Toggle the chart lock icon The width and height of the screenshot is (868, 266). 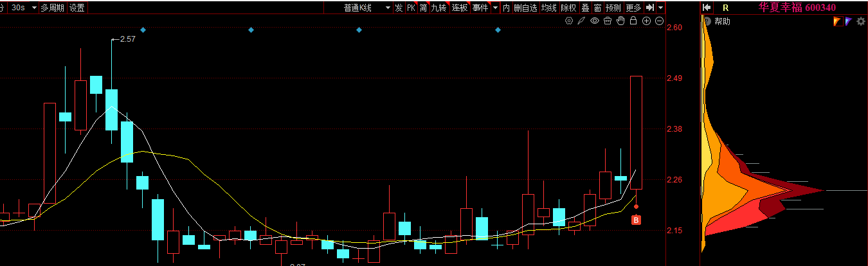(633, 21)
